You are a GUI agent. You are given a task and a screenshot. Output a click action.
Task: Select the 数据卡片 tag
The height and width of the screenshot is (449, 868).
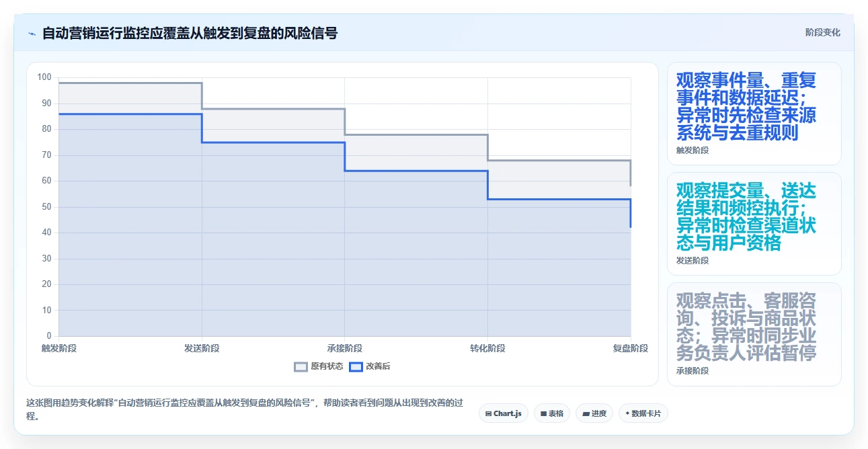pyautogui.click(x=643, y=413)
